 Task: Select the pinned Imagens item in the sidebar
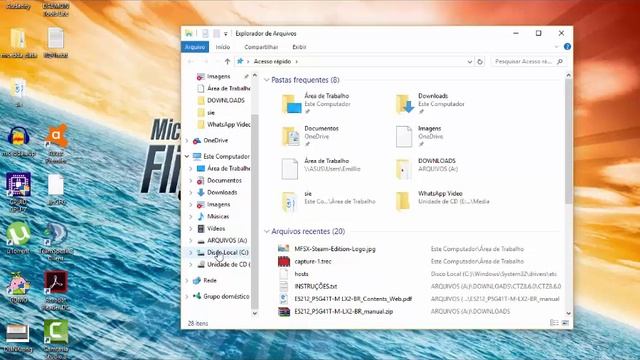pyautogui.click(x=219, y=76)
